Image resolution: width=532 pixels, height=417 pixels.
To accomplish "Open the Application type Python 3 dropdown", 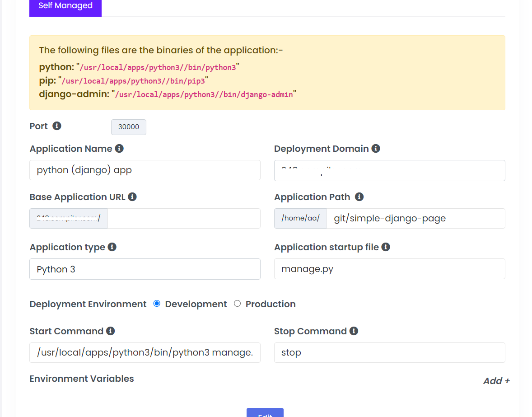I will coord(145,269).
